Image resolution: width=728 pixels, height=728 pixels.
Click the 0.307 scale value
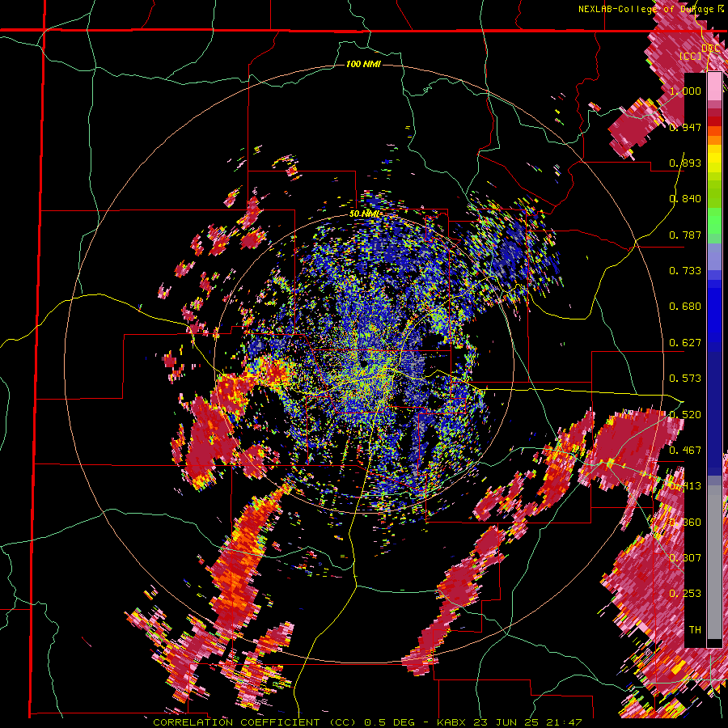pyautogui.click(x=685, y=557)
